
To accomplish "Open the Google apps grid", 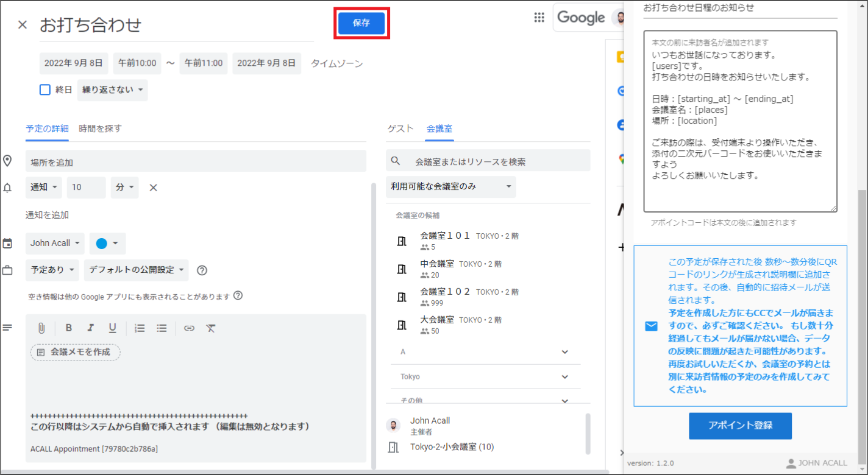I will pos(539,18).
